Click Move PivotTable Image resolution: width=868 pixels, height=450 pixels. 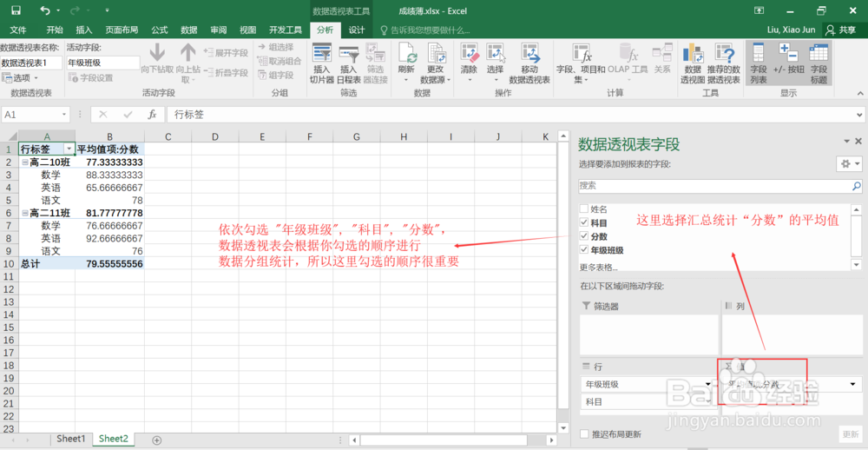(x=529, y=63)
